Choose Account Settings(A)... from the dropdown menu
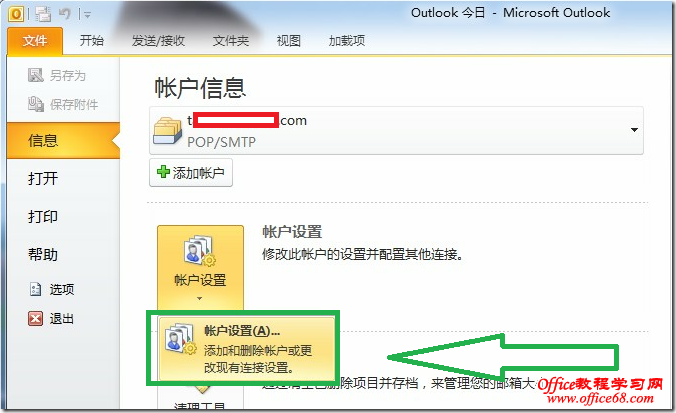 coord(247,349)
